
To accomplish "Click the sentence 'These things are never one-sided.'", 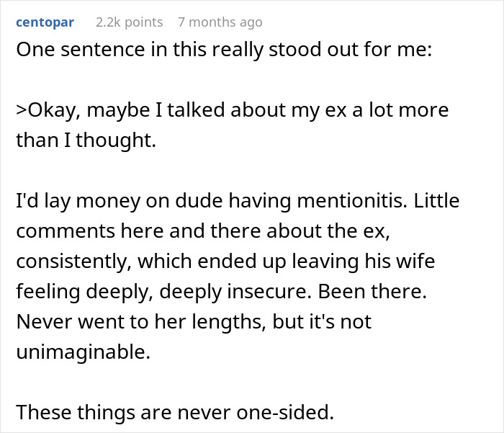I will tap(175, 412).
